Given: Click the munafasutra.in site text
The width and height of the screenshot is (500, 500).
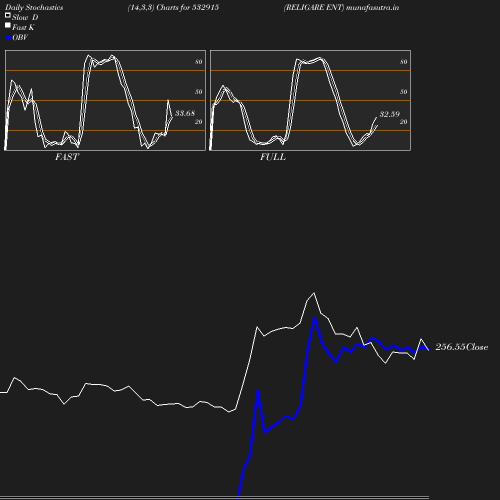Looking at the screenshot, I should tap(372, 7).
